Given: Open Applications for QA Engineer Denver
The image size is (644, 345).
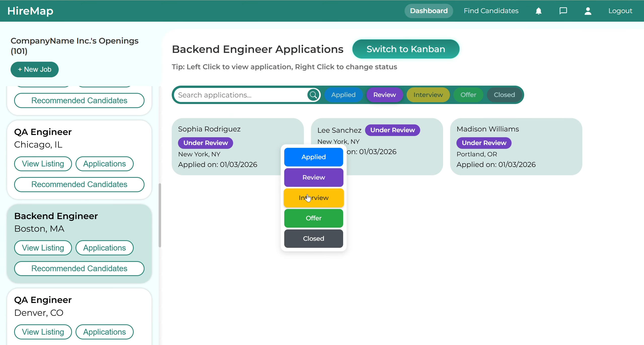Looking at the screenshot, I should coord(104,332).
